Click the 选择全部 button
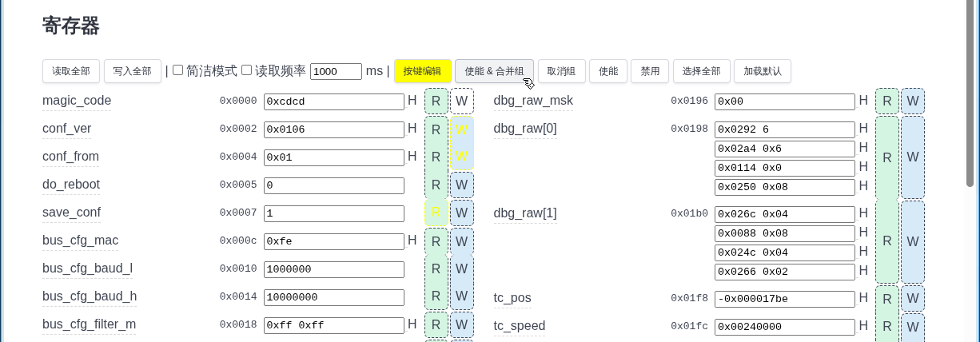 click(701, 71)
